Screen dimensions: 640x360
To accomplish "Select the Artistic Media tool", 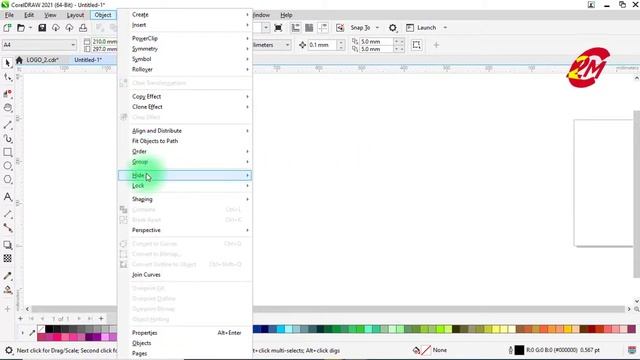I will coord(7,139).
